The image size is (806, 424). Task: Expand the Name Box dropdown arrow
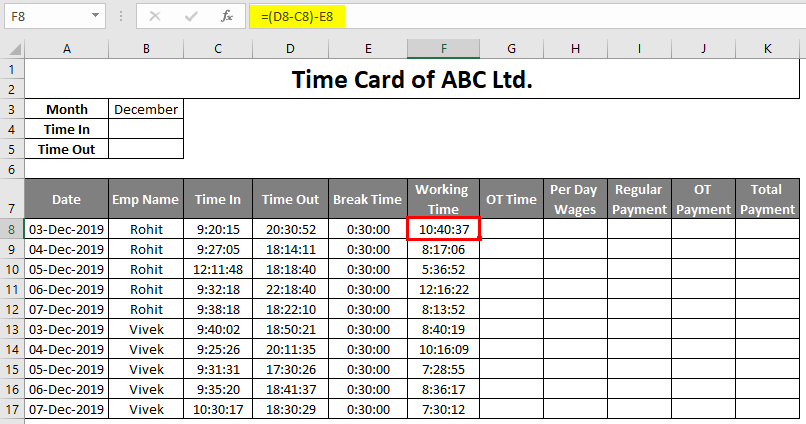click(94, 16)
